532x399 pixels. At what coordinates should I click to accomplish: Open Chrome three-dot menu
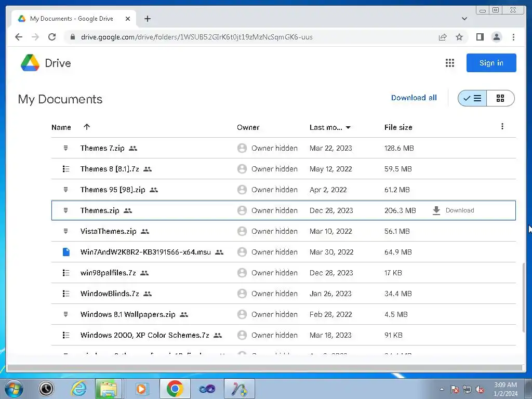coord(513,37)
